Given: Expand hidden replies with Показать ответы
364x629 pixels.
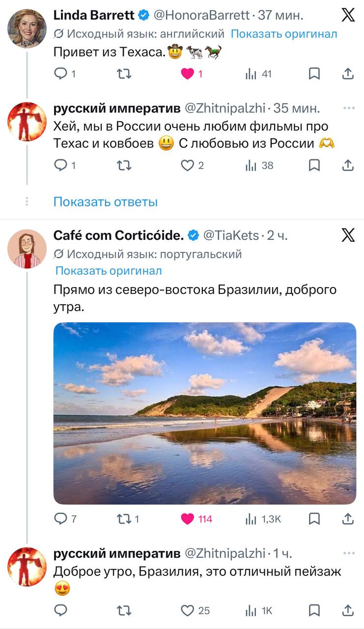Looking at the screenshot, I should 105,201.
